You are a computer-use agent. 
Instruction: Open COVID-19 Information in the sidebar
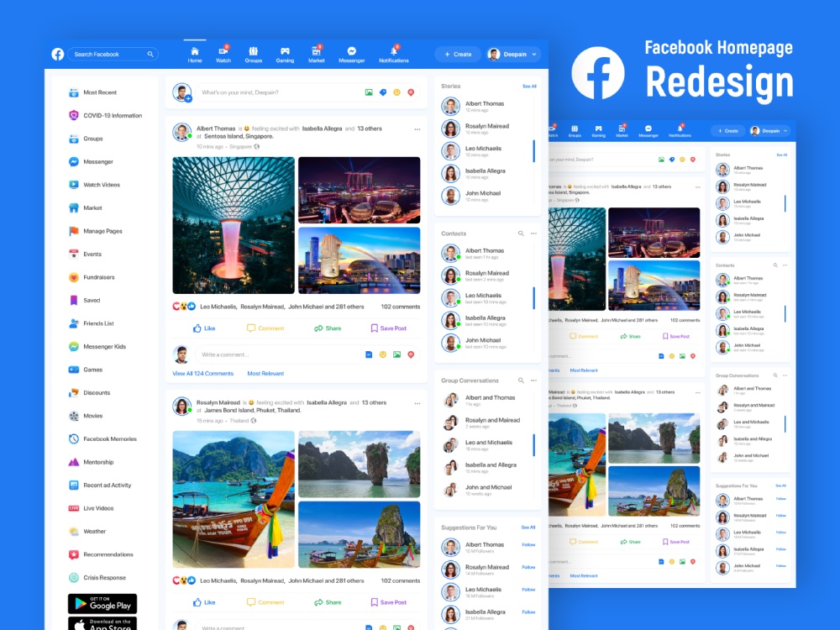coord(112,116)
